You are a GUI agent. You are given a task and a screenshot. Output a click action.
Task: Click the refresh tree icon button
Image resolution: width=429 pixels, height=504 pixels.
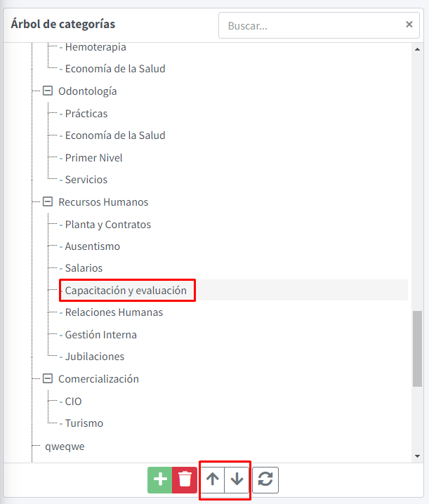[266, 479]
